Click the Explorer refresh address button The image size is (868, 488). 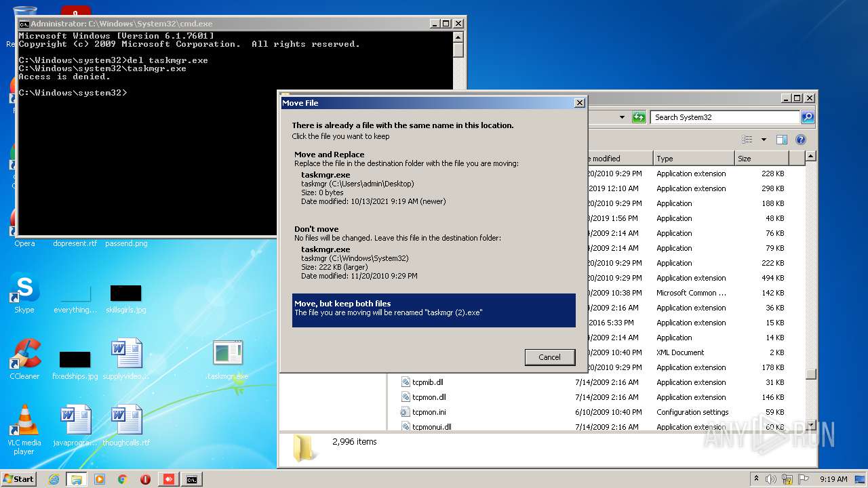638,117
